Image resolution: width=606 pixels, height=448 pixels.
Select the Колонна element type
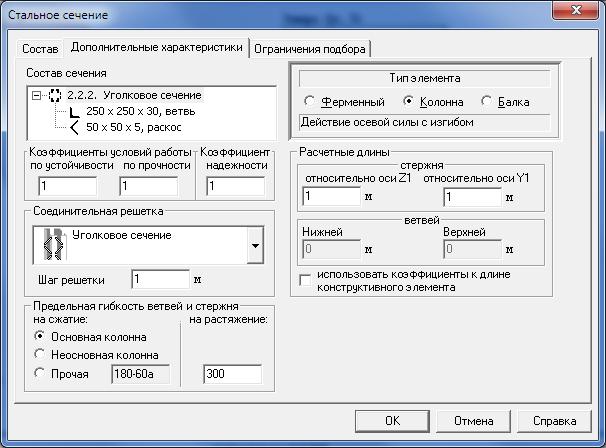pos(408,102)
